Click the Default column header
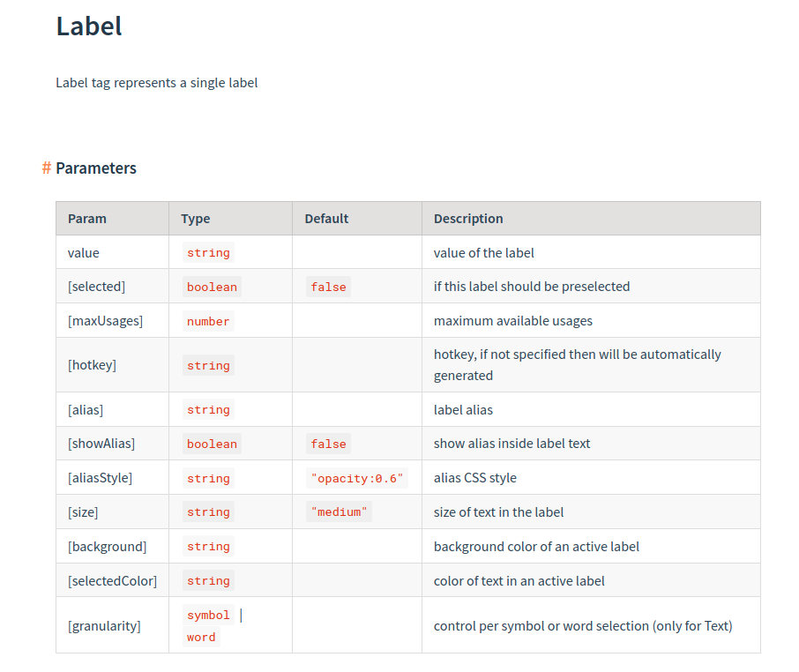 point(325,218)
